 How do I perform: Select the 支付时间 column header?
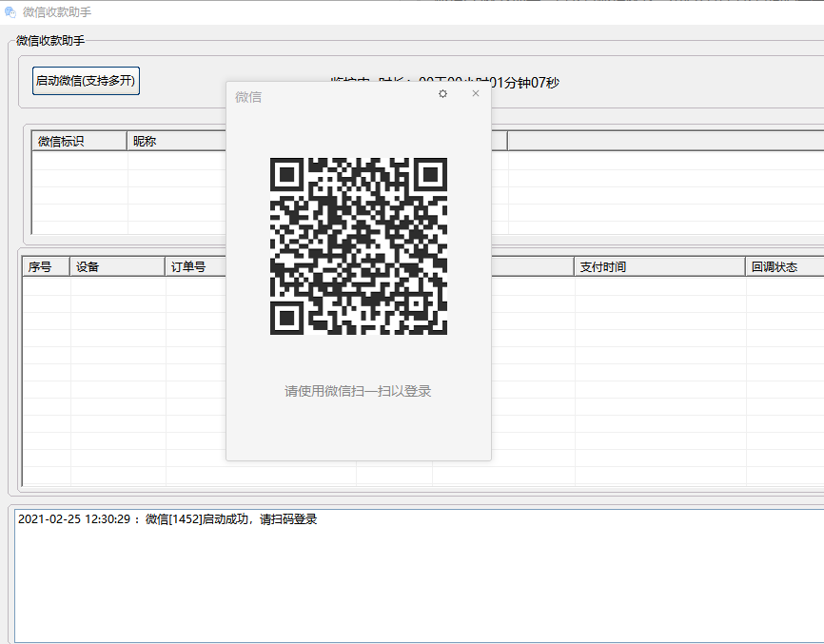[659, 267]
